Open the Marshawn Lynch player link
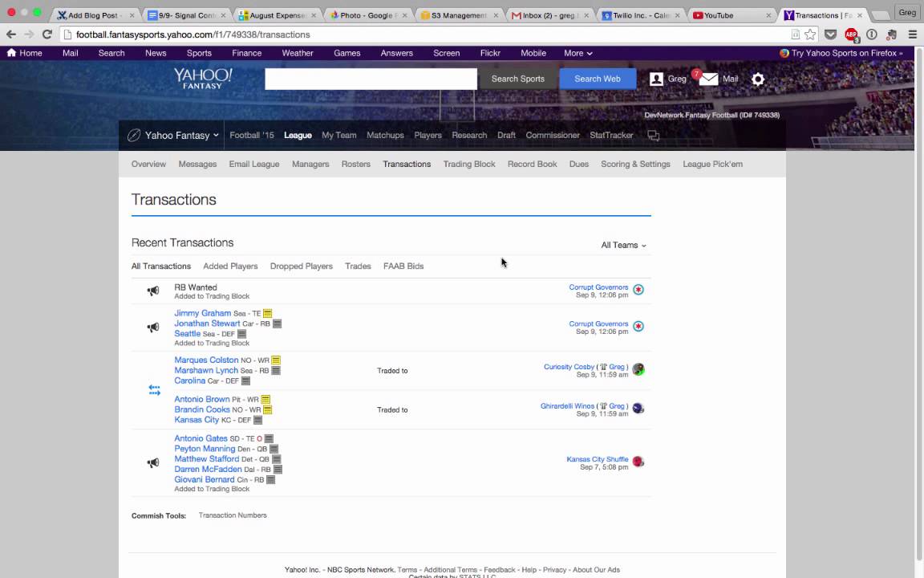Screen dimensions: 924x578 (x=206, y=370)
